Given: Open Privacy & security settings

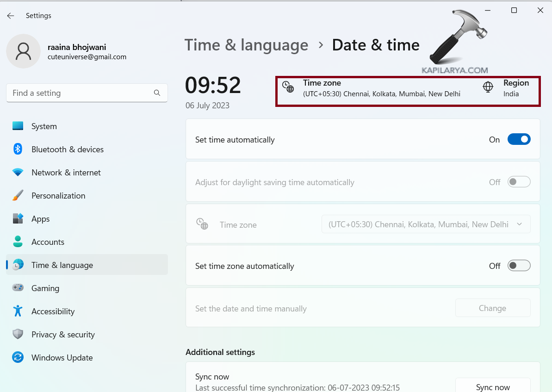Looking at the screenshot, I should pos(63,335).
